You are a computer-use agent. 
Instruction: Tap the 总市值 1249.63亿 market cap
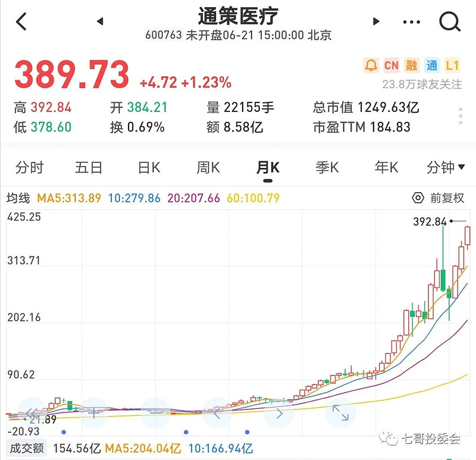coord(366,108)
